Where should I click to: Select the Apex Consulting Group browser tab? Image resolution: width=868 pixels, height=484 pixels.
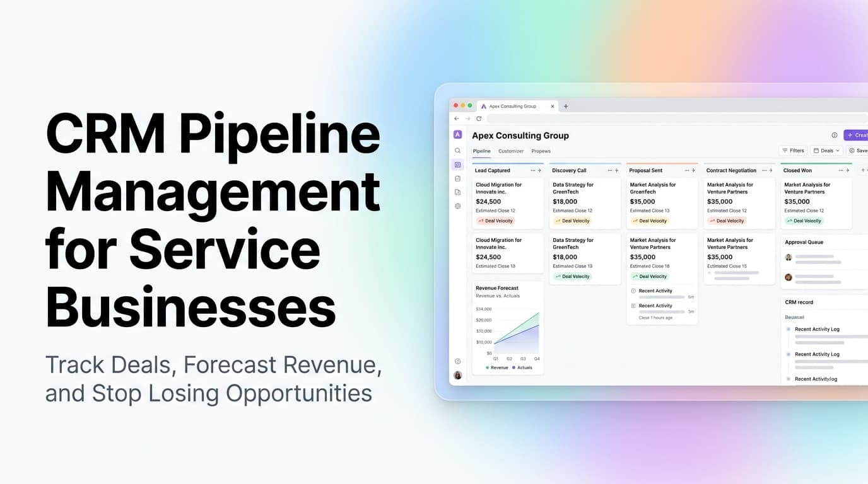click(x=517, y=107)
